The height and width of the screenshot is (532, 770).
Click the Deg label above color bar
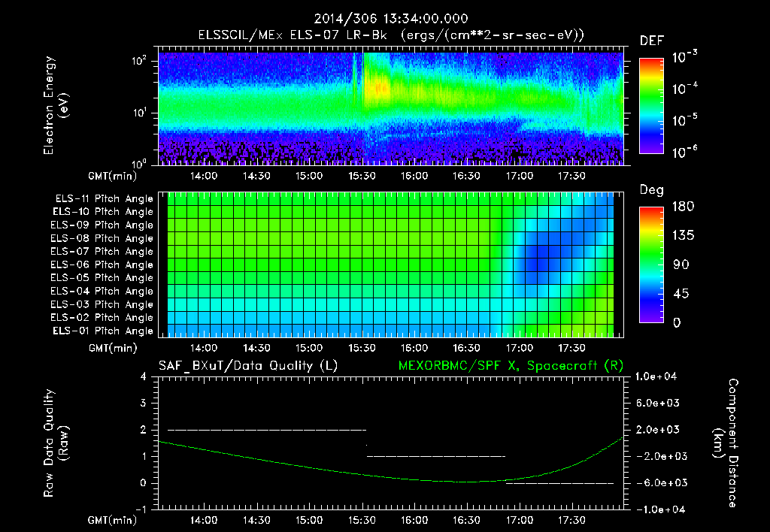[x=651, y=190]
